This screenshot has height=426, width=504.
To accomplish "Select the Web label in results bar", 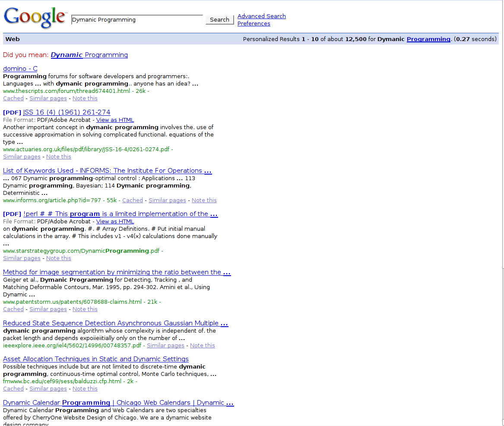I will tap(13, 39).
